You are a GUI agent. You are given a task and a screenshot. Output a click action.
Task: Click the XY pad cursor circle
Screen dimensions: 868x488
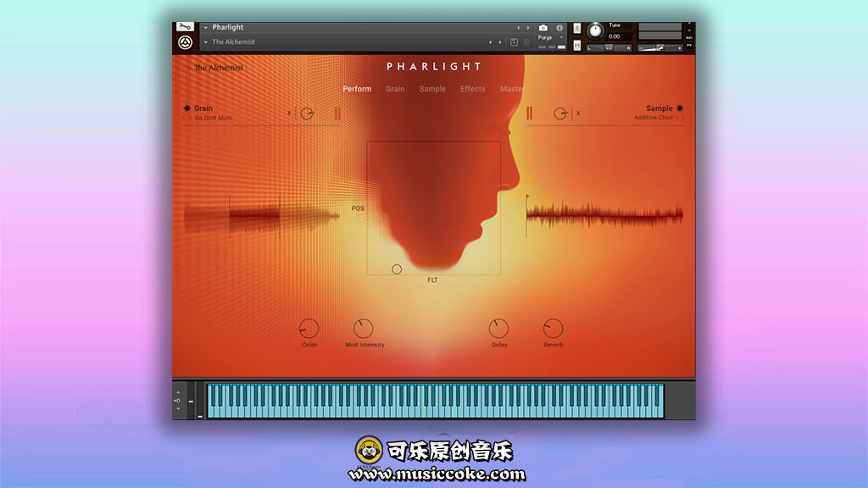397,269
